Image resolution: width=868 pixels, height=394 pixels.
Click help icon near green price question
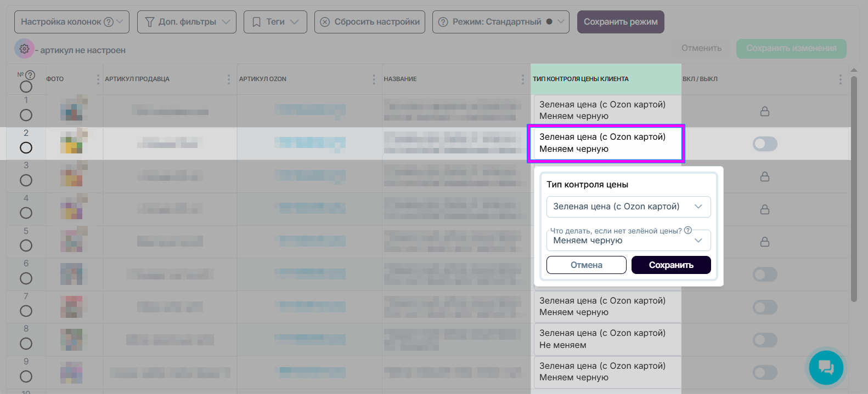click(688, 230)
